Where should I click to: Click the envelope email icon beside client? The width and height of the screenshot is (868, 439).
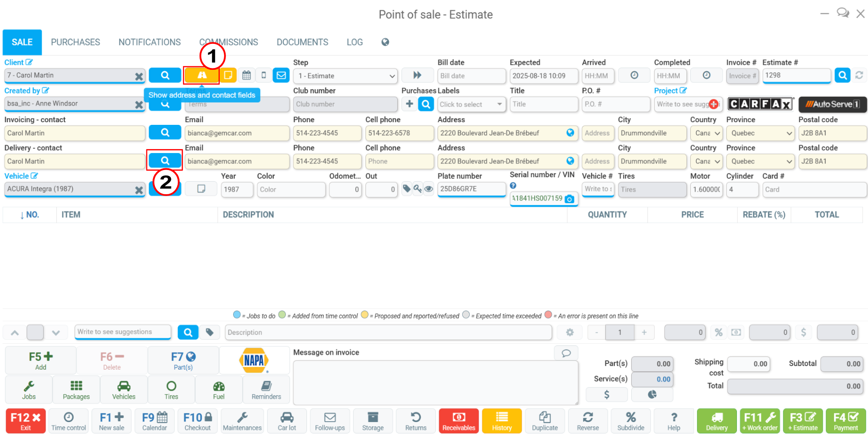point(281,76)
